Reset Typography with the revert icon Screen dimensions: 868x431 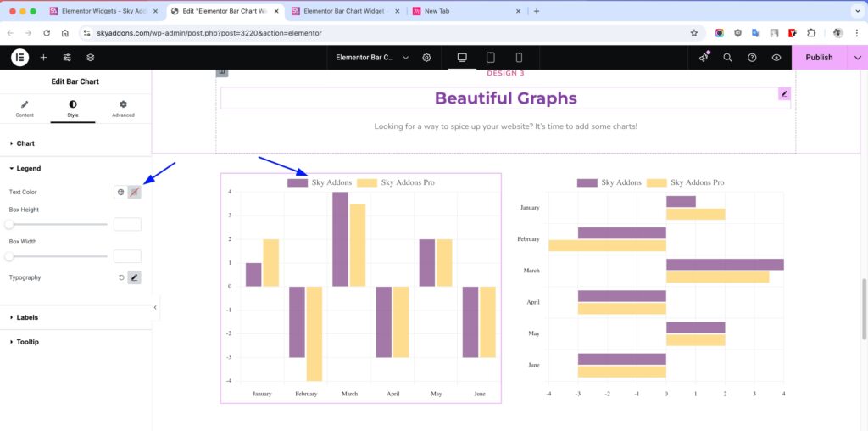(121, 277)
